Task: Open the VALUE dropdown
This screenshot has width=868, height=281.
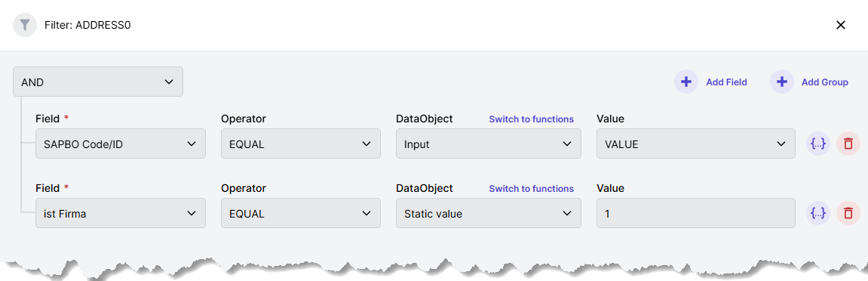Action: pos(696,144)
